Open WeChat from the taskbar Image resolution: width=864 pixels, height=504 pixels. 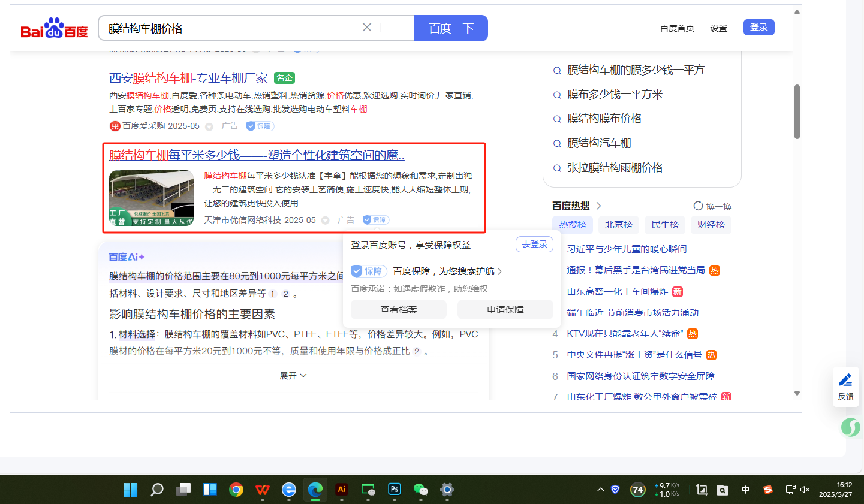[x=420, y=490]
